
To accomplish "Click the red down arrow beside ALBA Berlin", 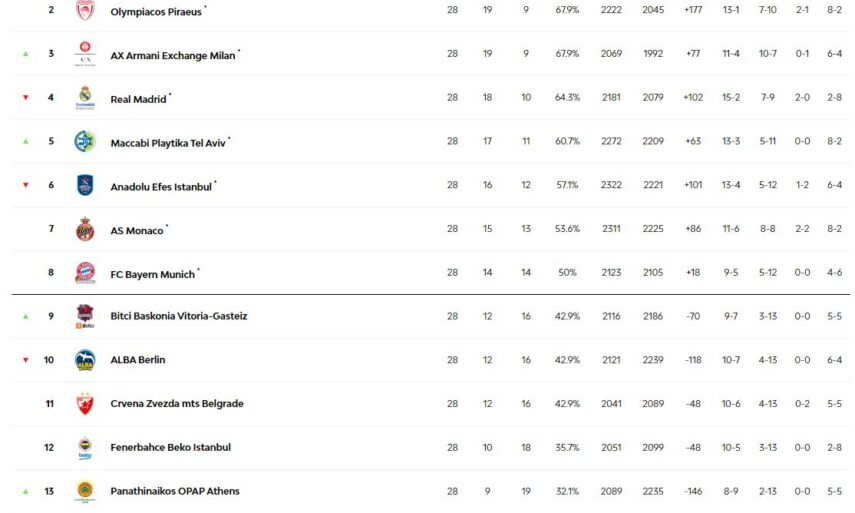I will (x=26, y=360).
